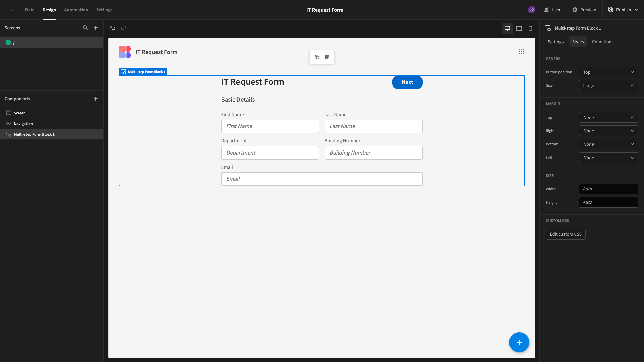The height and width of the screenshot is (362, 644).
Task: Open the Automation tab
Action: pos(76,10)
